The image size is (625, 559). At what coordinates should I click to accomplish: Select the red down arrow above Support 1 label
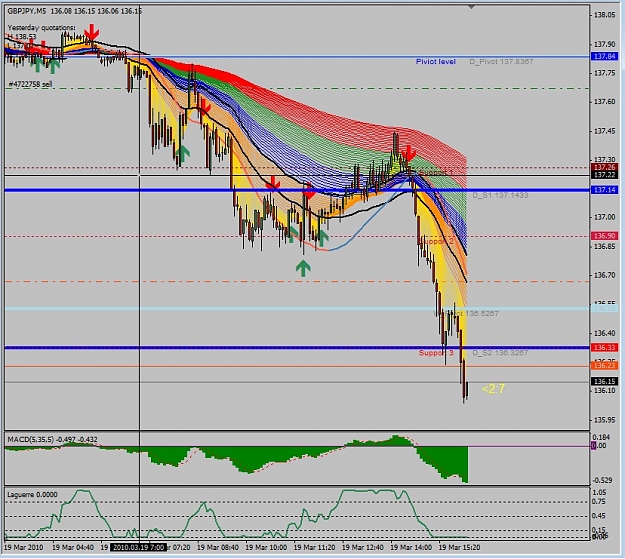click(x=408, y=154)
